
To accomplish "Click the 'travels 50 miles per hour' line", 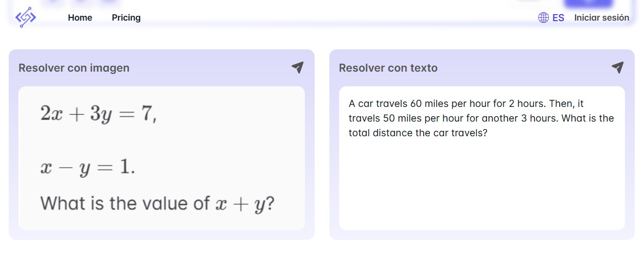I will 481,118.
